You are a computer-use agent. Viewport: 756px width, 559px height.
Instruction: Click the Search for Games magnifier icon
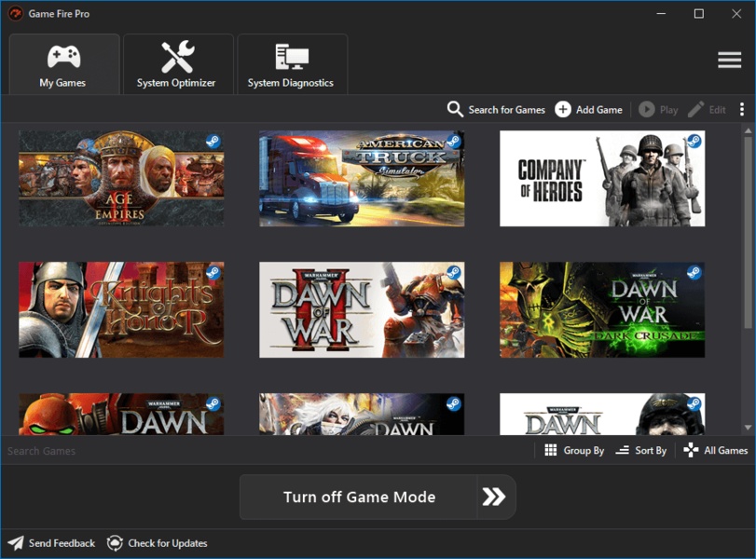[x=455, y=109]
